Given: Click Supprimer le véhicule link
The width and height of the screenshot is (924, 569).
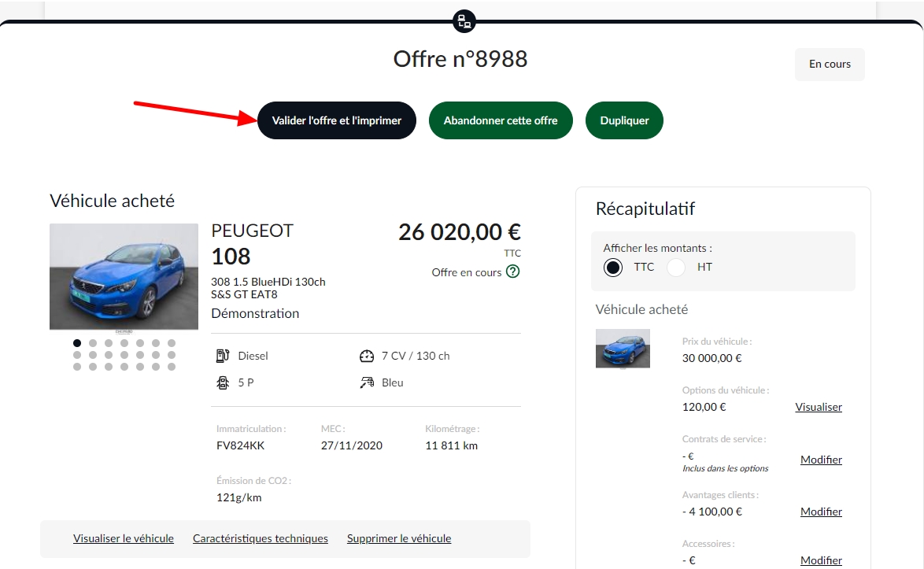Looking at the screenshot, I should 399,538.
